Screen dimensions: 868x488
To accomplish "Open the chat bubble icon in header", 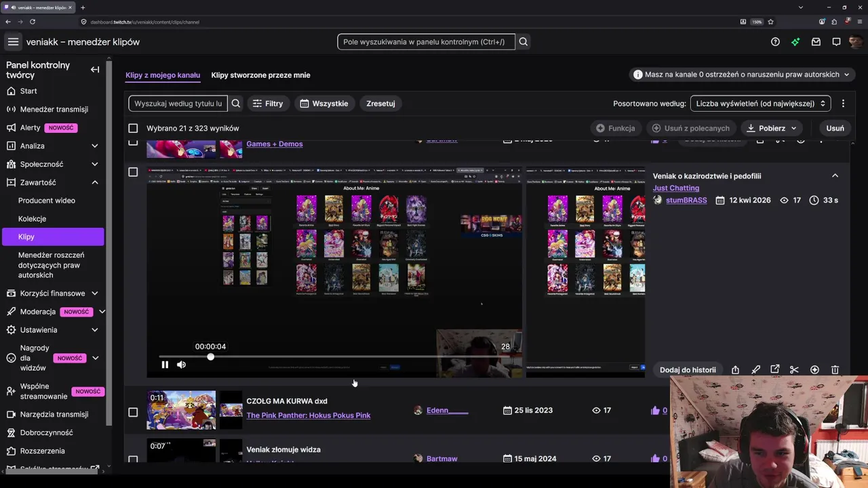I will tap(836, 42).
